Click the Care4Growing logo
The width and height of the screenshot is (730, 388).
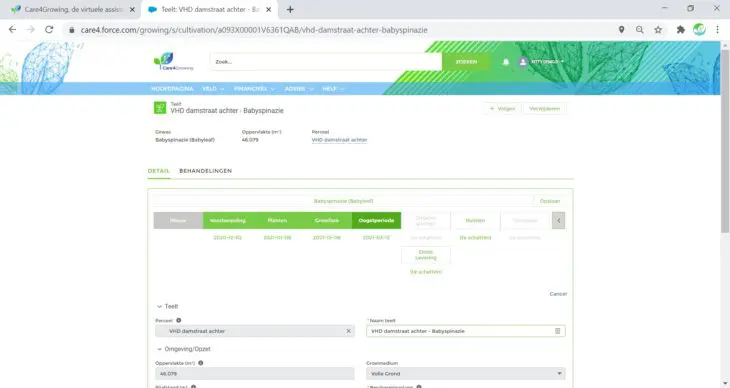click(x=173, y=61)
